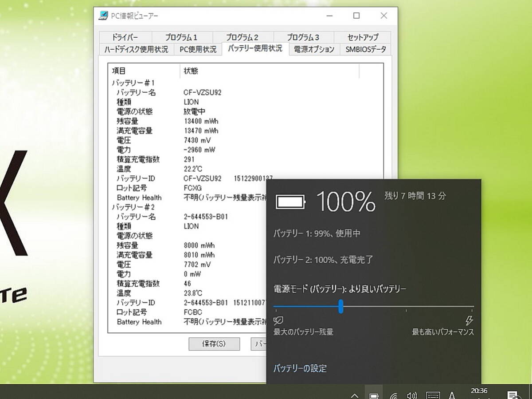Image resolution: width=532 pixels, height=399 pixels.
Task: Expand hidden tray icons with the chevron
Action: coord(354,395)
